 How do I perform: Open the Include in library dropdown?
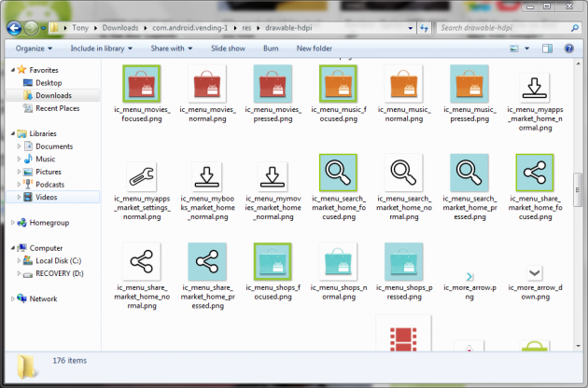(100, 48)
